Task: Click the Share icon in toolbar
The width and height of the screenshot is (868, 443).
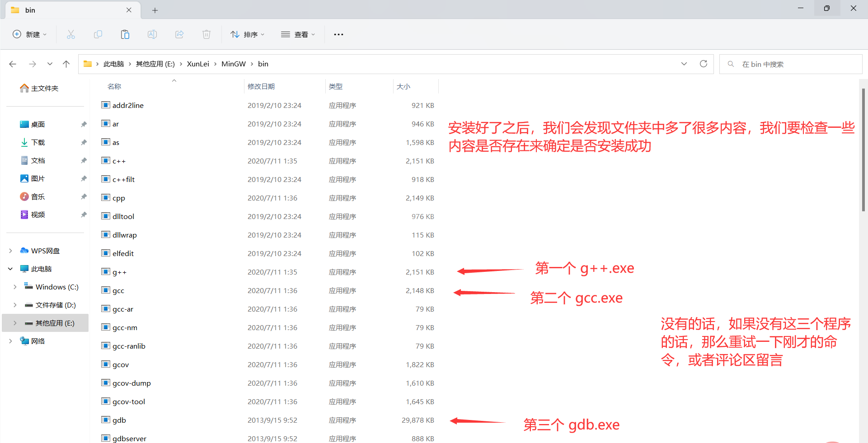Action: click(x=179, y=34)
